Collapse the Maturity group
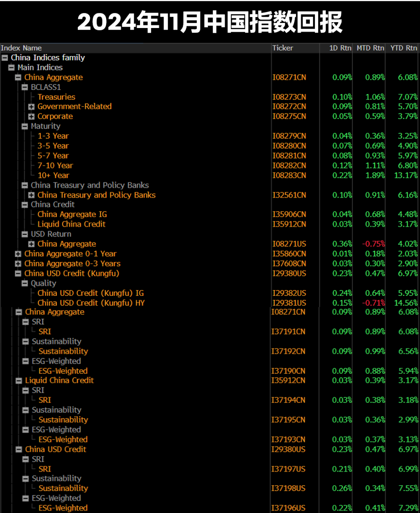This screenshot has width=420, height=513. pyautogui.click(x=24, y=126)
